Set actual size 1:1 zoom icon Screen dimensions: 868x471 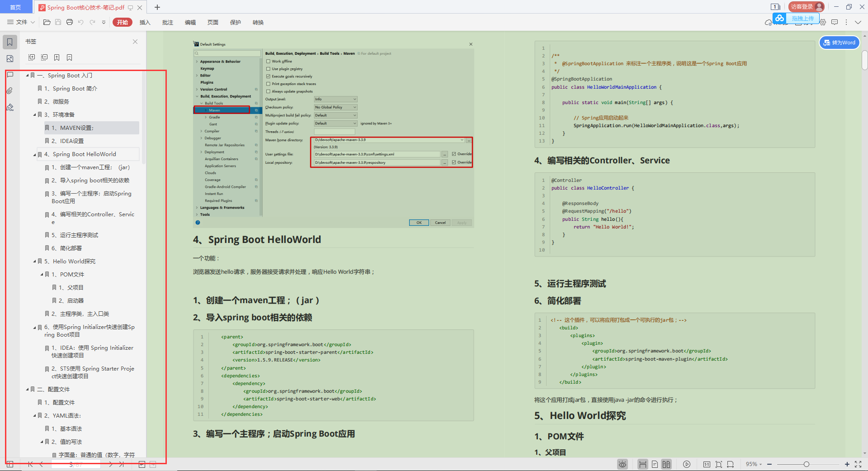tap(707, 464)
